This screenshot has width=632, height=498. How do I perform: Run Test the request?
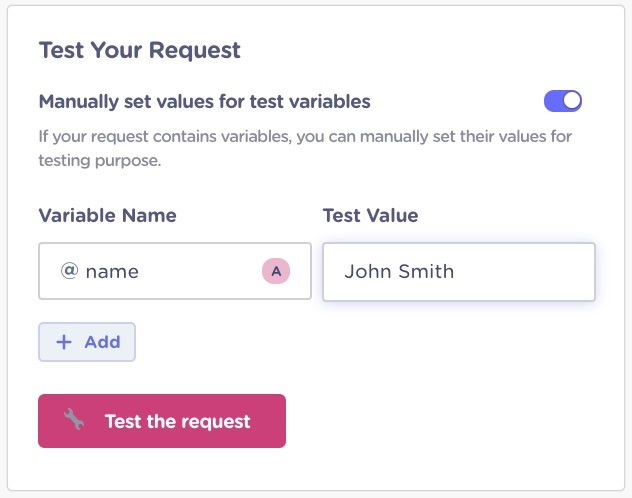162,421
